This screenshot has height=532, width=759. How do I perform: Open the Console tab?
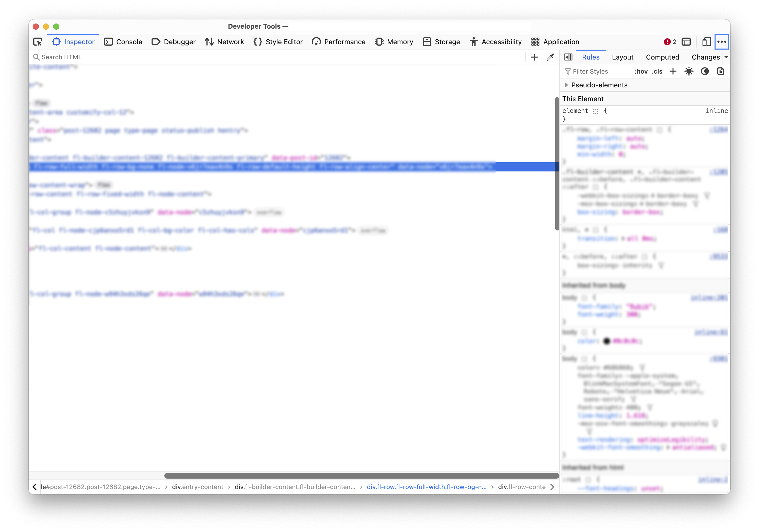[123, 42]
